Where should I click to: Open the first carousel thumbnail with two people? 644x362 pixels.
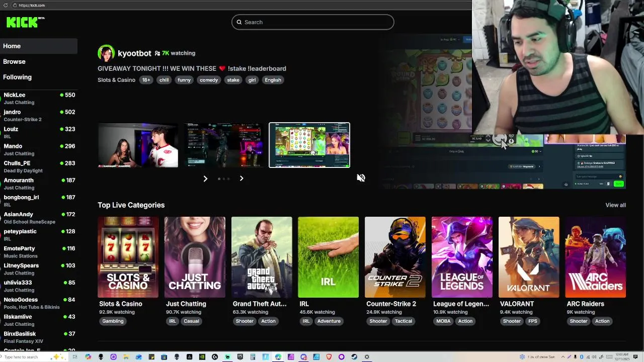(138, 145)
